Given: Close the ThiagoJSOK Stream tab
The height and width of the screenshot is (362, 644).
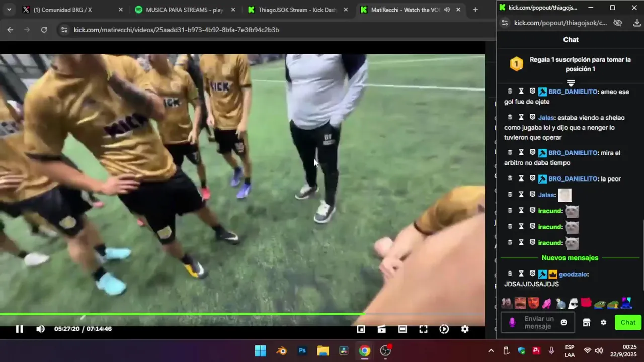Looking at the screenshot, I should click(x=346, y=10).
